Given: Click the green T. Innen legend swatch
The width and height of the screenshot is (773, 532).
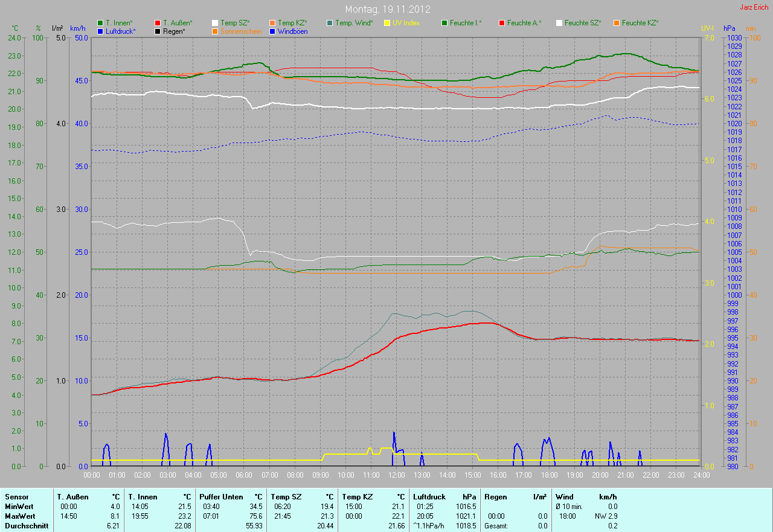Looking at the screenshot, I should coord(100,23).
